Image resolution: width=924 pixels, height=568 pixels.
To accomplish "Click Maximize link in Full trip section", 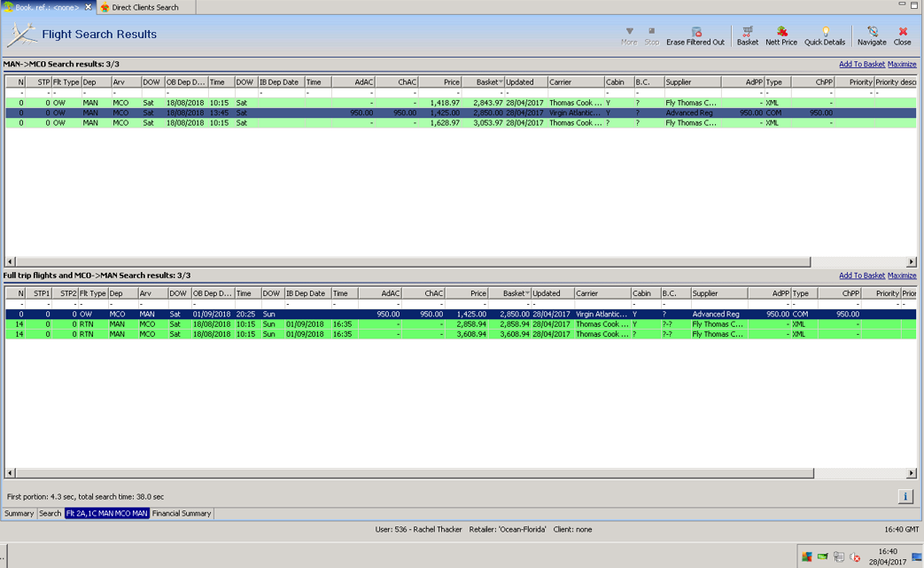I will click(x=902, y=276).
